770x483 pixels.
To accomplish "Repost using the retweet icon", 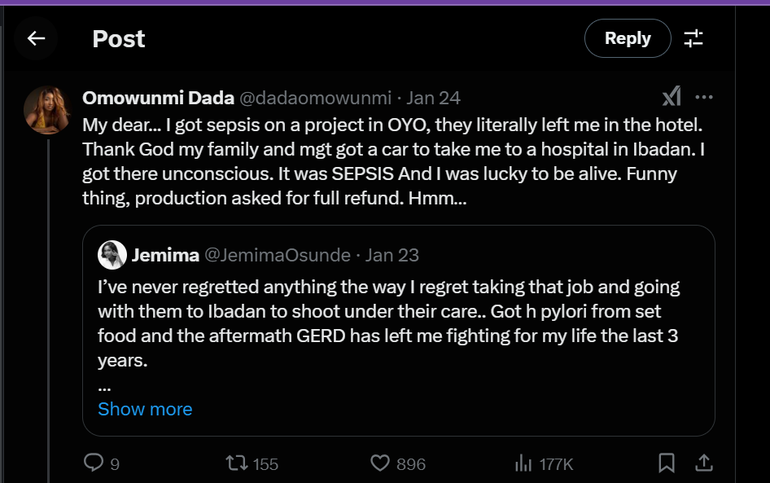I will tap(236, 463).
